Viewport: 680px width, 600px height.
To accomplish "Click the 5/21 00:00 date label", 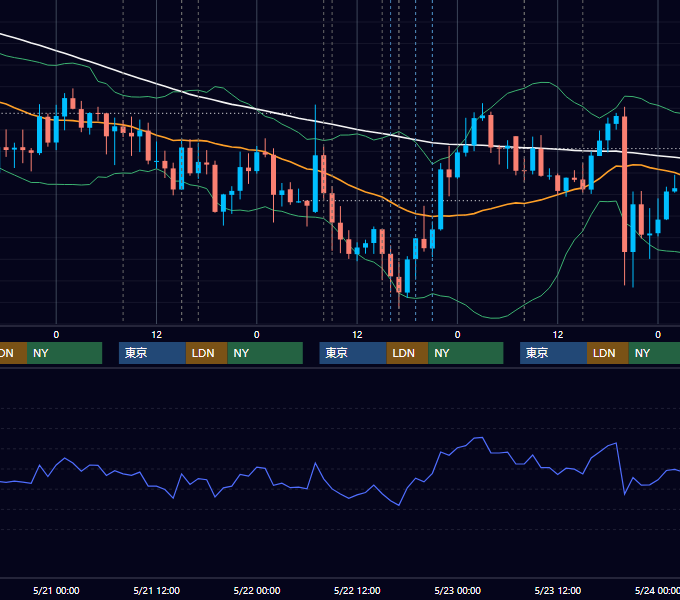I will coord(56,590).
